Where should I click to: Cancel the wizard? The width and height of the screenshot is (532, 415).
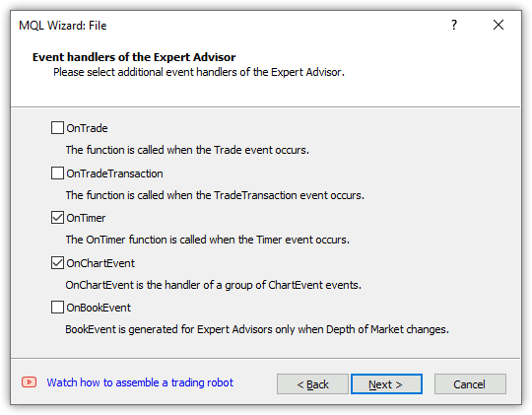coord(470,384)
